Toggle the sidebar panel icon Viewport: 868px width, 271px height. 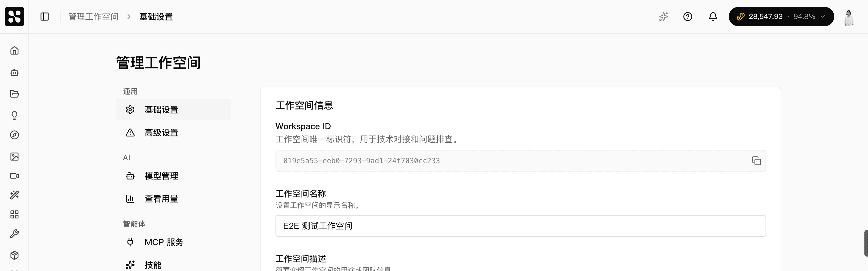point(45,17)
